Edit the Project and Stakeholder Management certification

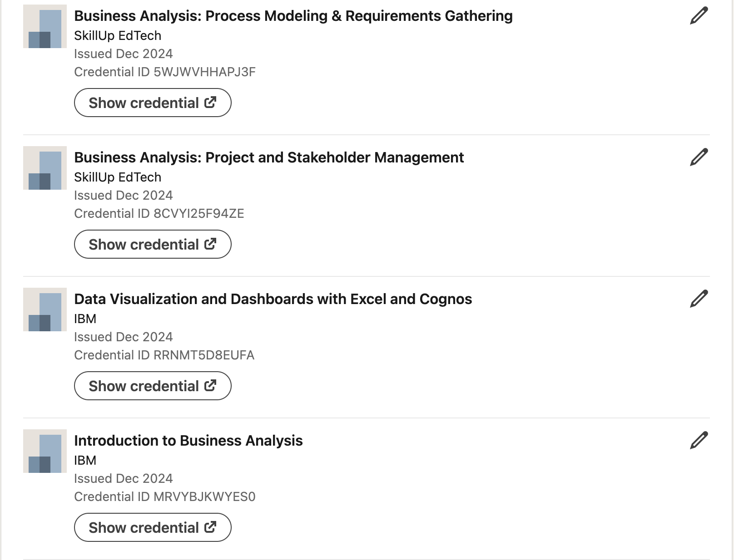tap(699, 157)
